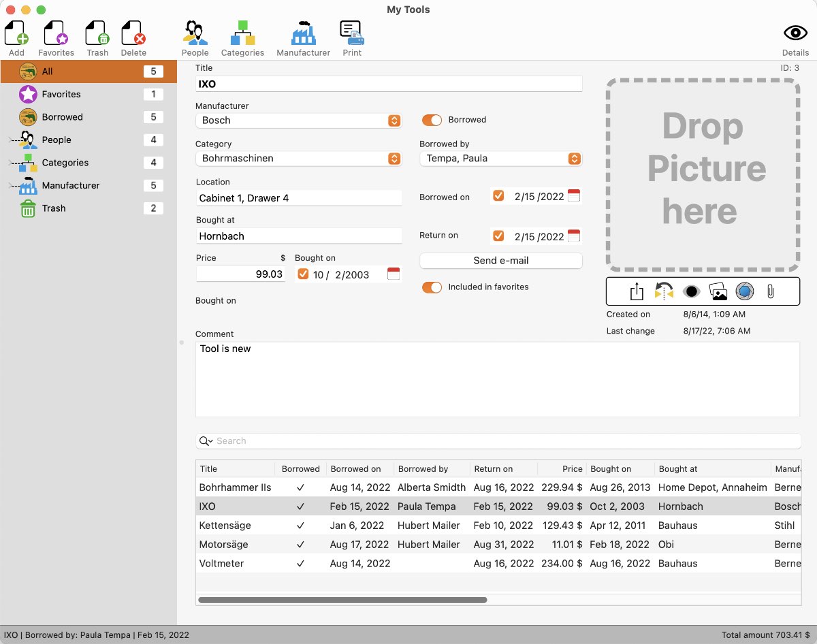Toggle the Borrowed switch
Image resolution: width=817 pixels, height=644 pixels.
[432, 120]
